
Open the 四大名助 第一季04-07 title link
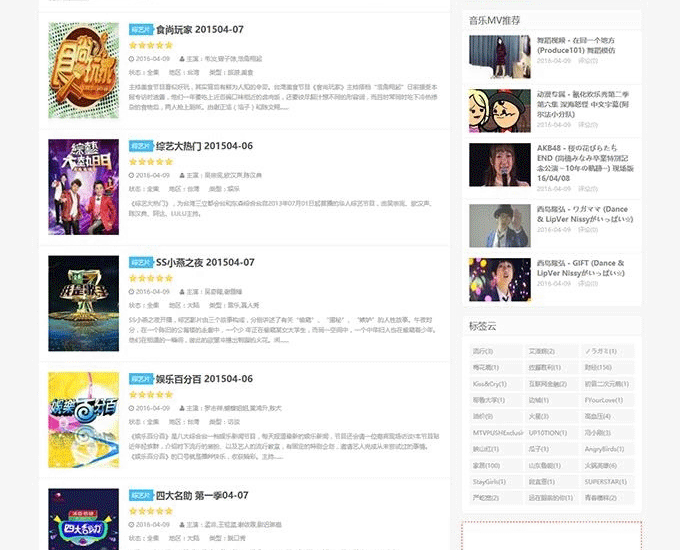click(202, 495)
